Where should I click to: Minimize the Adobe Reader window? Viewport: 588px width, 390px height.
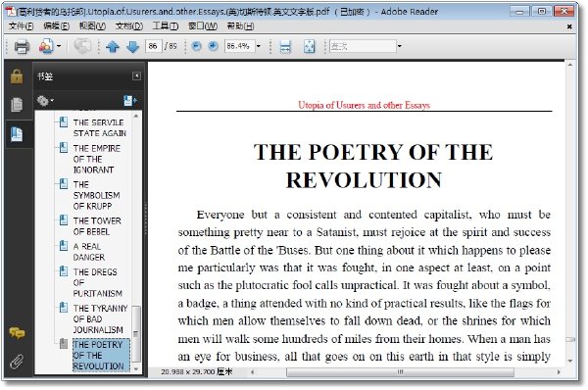coord(519,12)
